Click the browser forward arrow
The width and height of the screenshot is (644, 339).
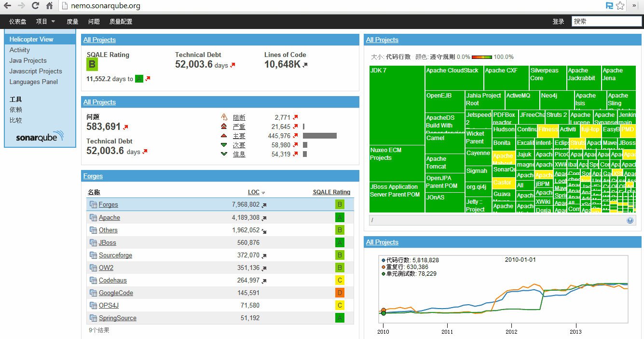coord(21,6)
